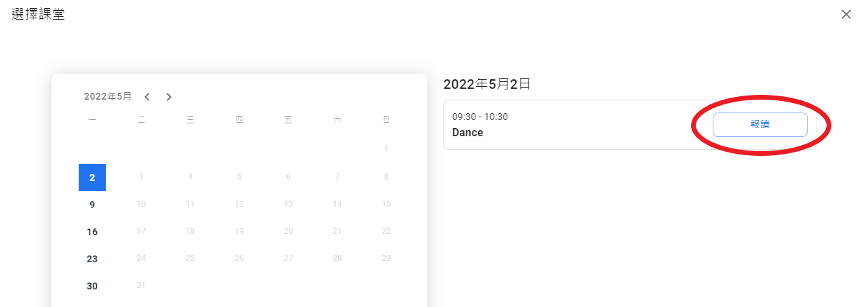
Task: Click the 2022年5月 month label
Action: coord(108,97)
